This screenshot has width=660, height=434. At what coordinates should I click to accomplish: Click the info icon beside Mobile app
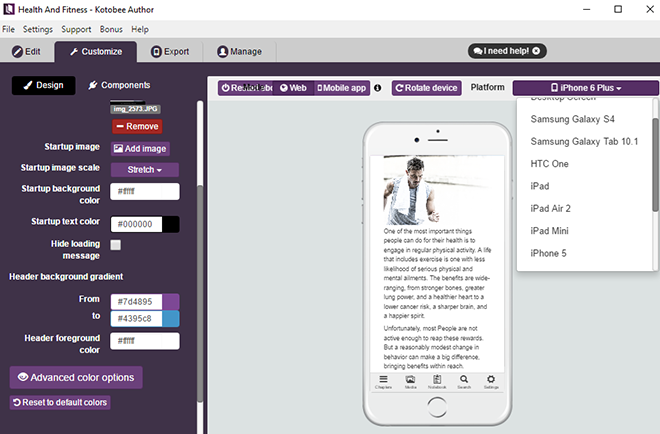point(378,88)
